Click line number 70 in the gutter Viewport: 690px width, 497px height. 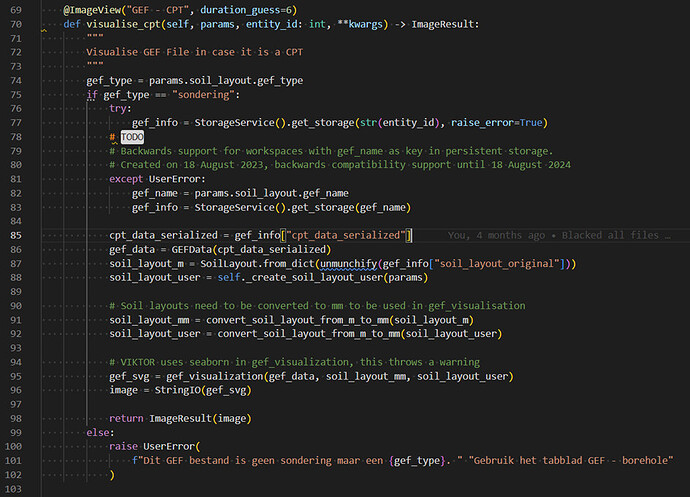pos(16,24)
